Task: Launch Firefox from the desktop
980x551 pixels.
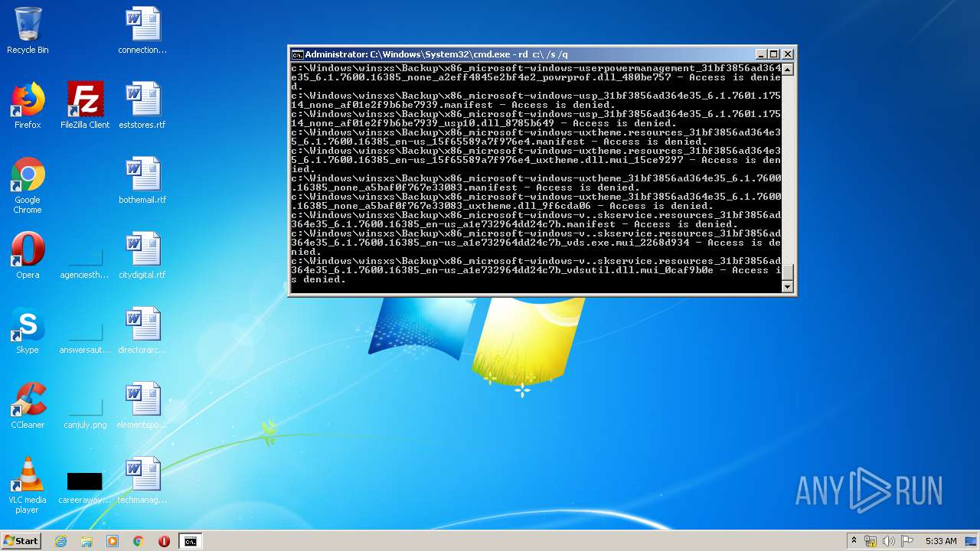Action: (28, 106)
